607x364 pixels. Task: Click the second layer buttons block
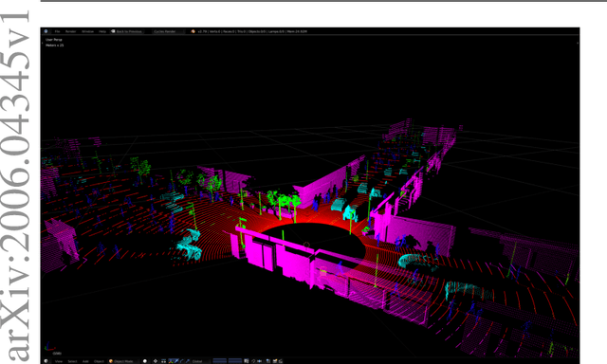click(235, 361)
